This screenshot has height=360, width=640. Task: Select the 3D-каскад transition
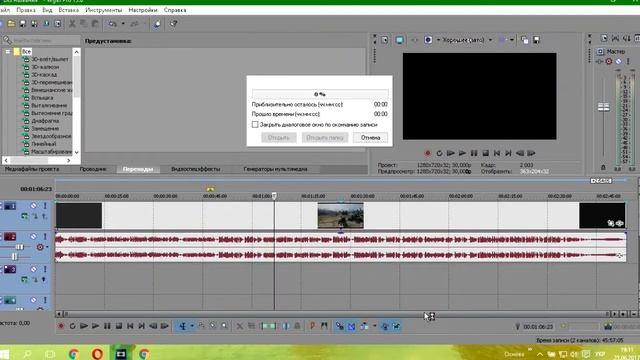(x=44, y=75)
